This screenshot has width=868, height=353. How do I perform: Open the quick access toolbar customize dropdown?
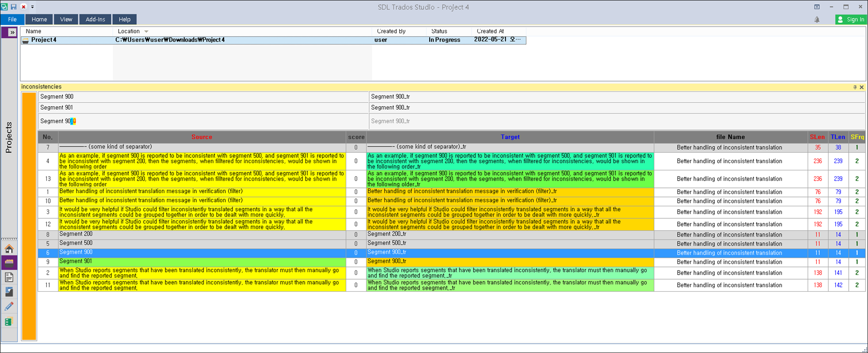pyautogui.click(x=32, y=7)
